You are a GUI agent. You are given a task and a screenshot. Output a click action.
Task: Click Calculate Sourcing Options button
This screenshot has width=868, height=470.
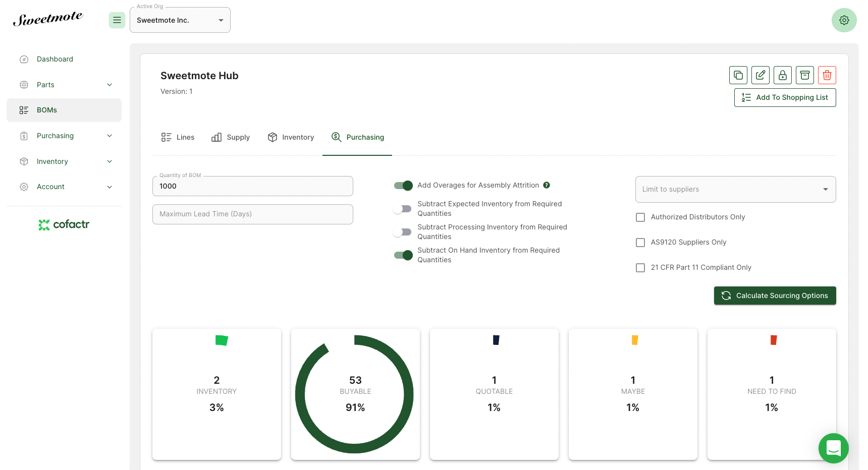[775, 296]
